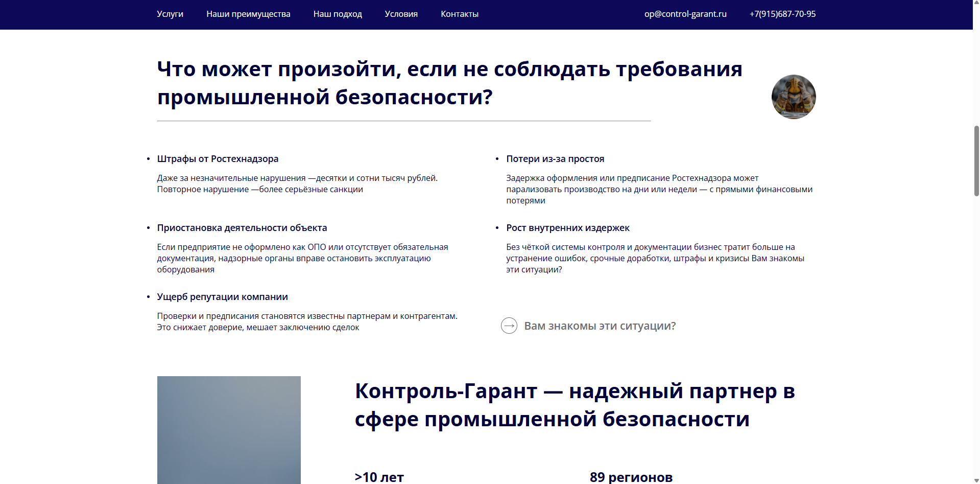The width and height of the screenshot is (980, 484).
Task: Click the Вам знакомы эти ситуации? link text
Action: pyautogui.click(x=600, y=326)
